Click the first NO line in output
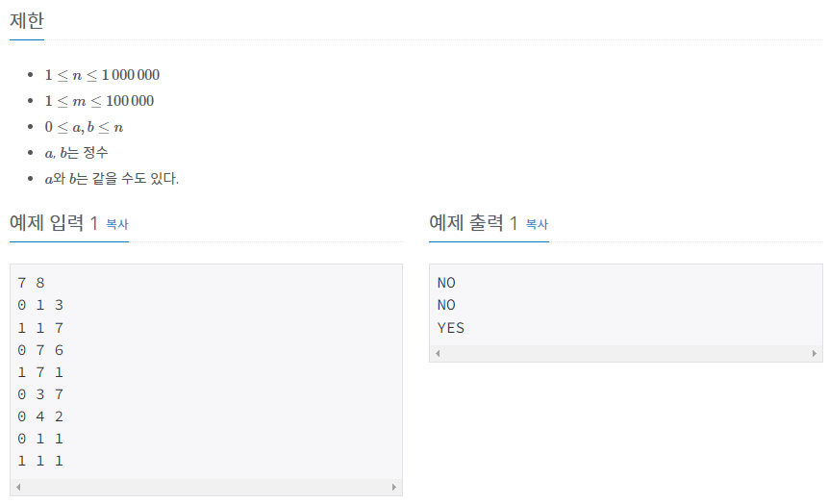Viewport: 829px width, 504px height. coord(447,283)
